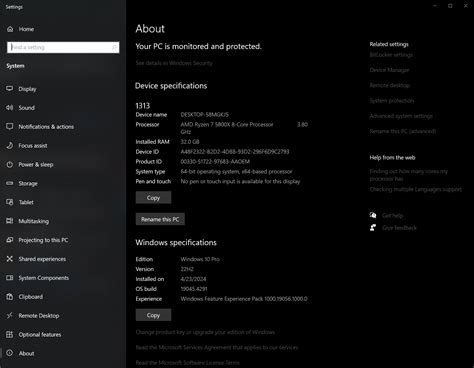The height and width of the screenshot is (368, 474).
Task: Click the Sound speaker icon
Action: point(10,107)
